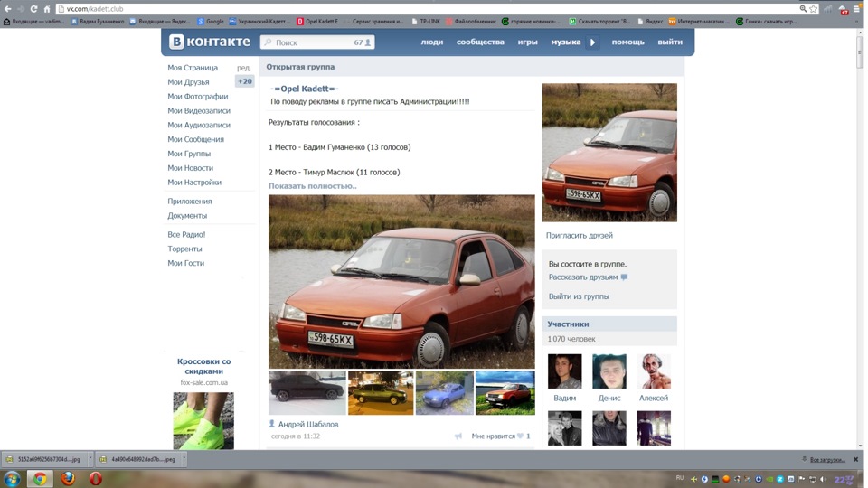Open the large red Opel post photo
Viewport: 868px width, 488px height.
click(401, 282)
